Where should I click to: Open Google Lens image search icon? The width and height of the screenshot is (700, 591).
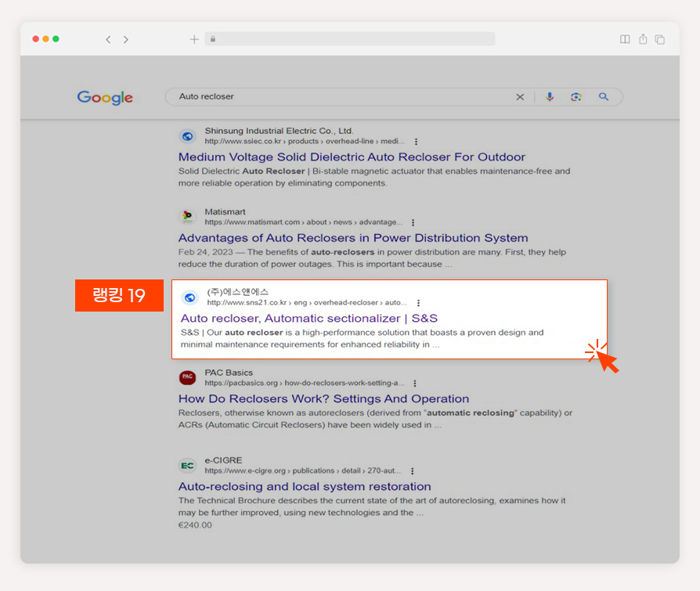(576, 97)
